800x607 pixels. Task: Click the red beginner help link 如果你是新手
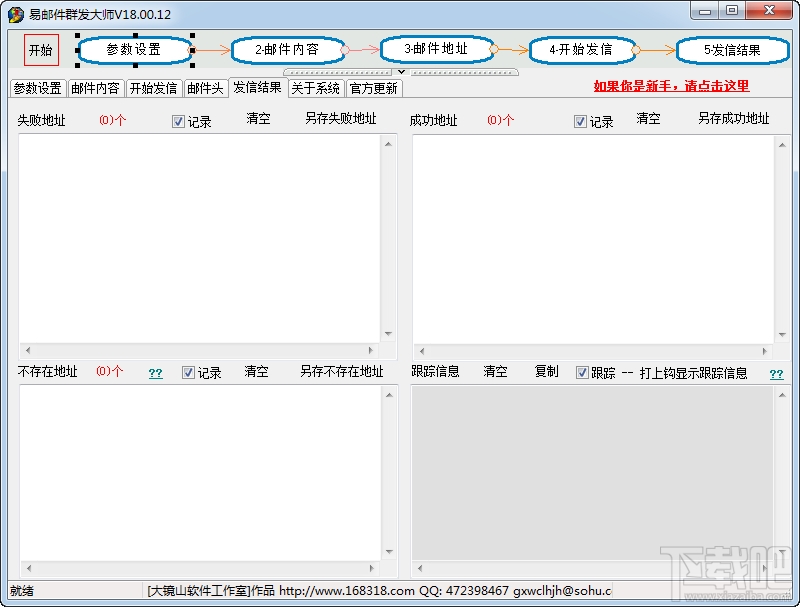(x=671, y=86)
